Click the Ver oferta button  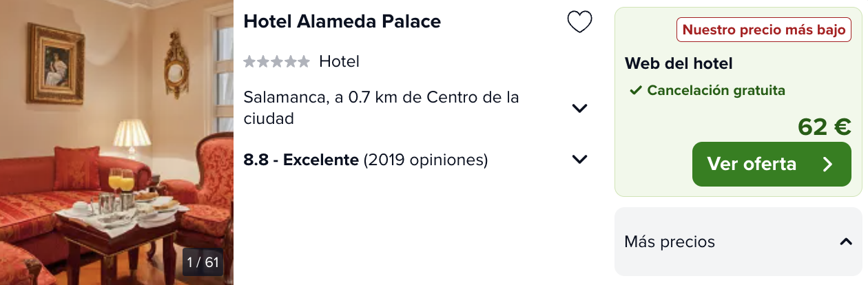pos(772,164)
